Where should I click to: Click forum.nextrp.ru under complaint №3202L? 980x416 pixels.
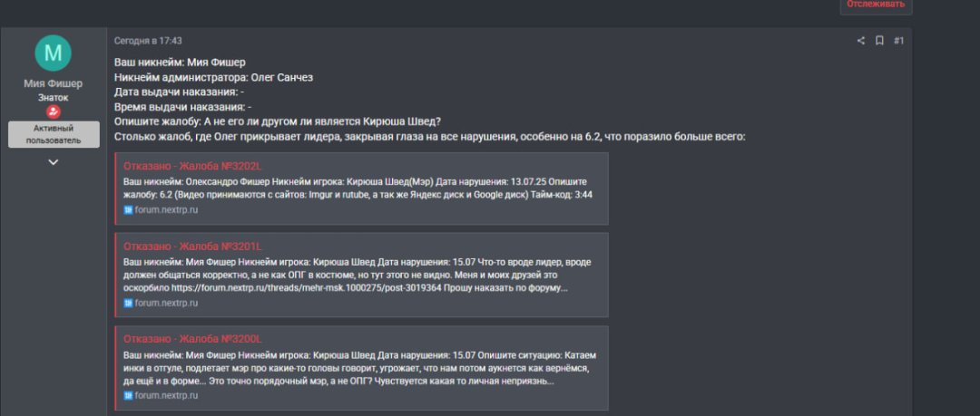point(166,209)
